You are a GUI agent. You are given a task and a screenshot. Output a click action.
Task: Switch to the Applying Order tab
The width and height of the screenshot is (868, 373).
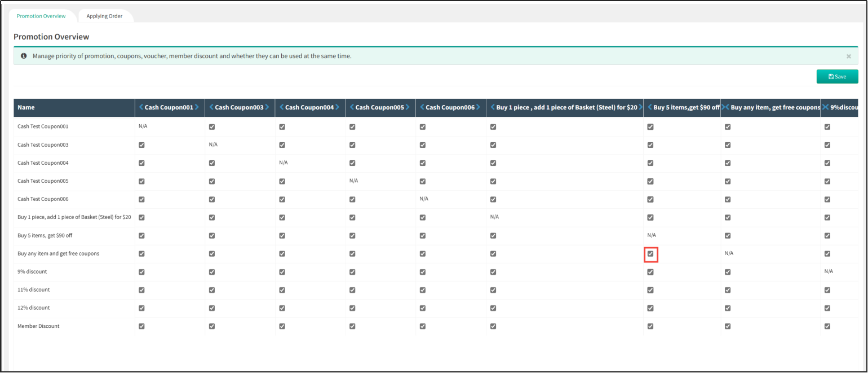coord(104,16)
